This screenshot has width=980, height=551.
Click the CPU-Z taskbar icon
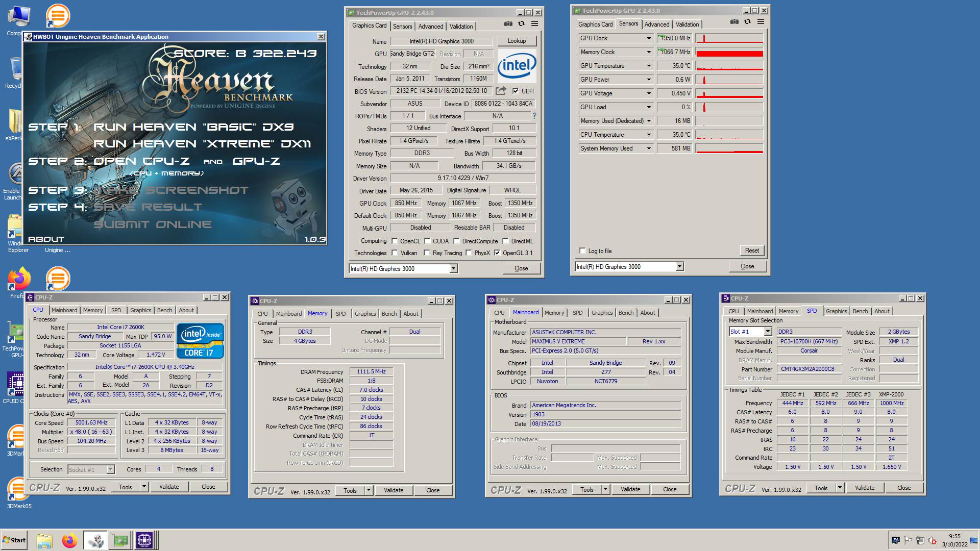pyautogui.click(x=144, y=540)
